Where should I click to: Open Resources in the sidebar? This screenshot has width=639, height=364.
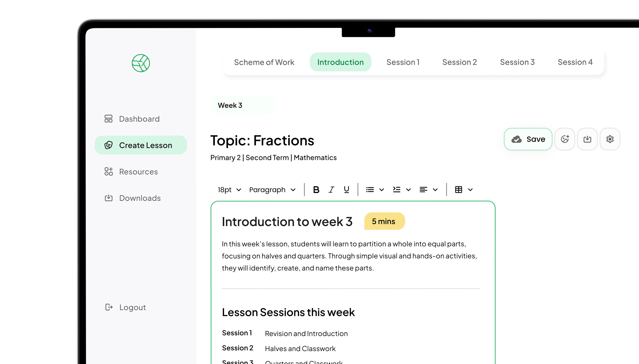pyautogui.click(x=138, y=171)
